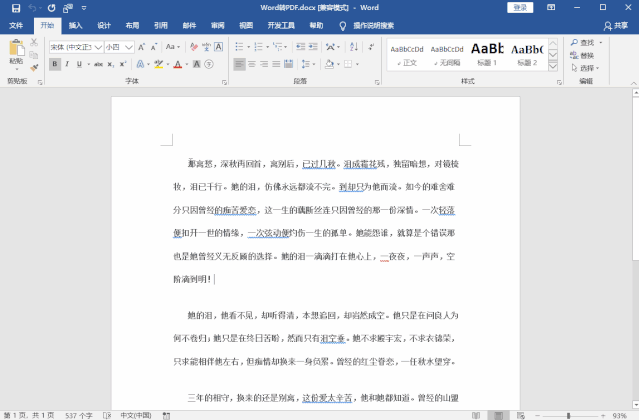The image size is (639, 420).
Task: Increase paragraph indent
Action: (313, 47)
